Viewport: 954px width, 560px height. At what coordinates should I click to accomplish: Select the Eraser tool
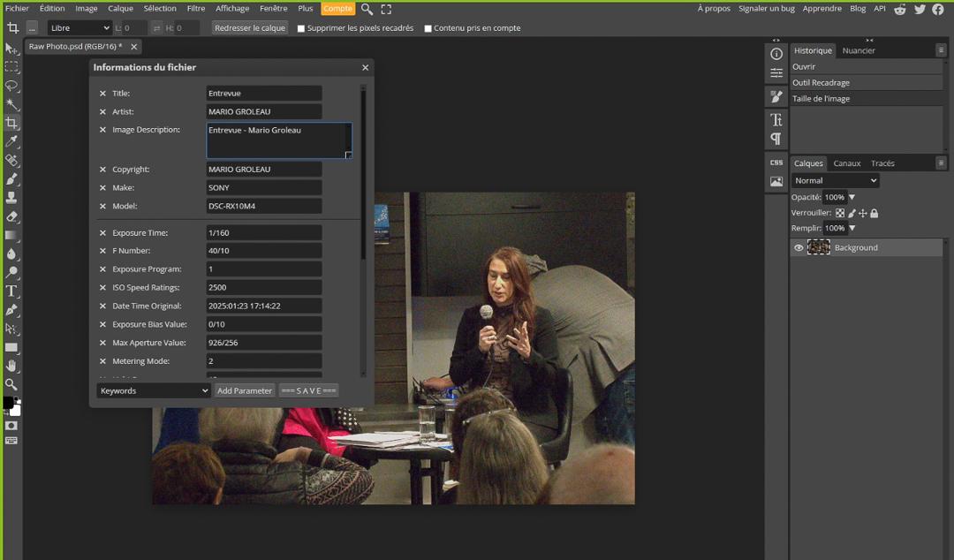click(x=11, y=216)
